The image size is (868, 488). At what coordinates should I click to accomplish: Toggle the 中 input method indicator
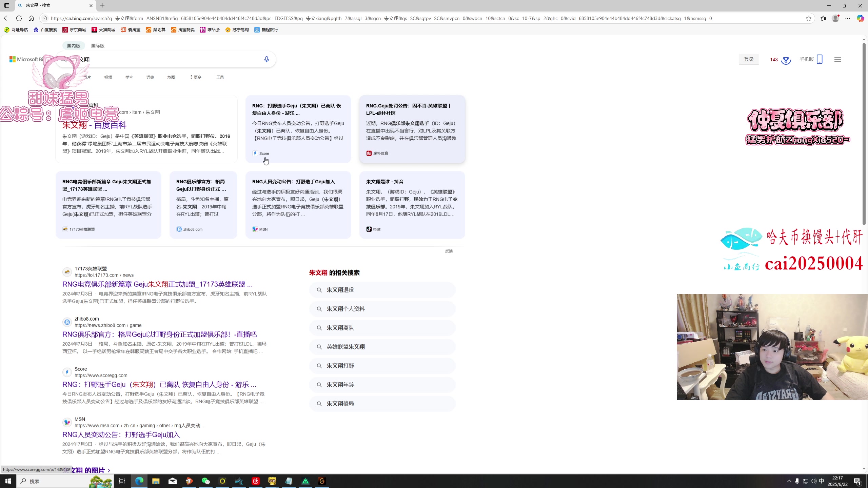pyautogui.click(x=821, y=481)
